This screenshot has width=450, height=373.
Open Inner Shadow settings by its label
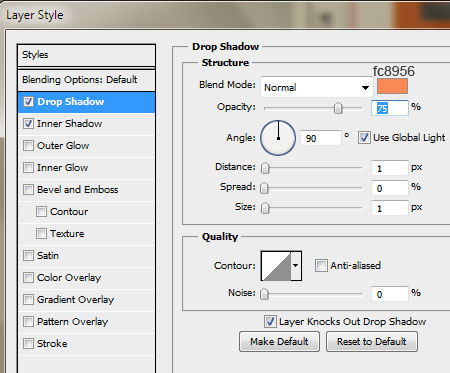pyautogui.click(x=70, y=124)
